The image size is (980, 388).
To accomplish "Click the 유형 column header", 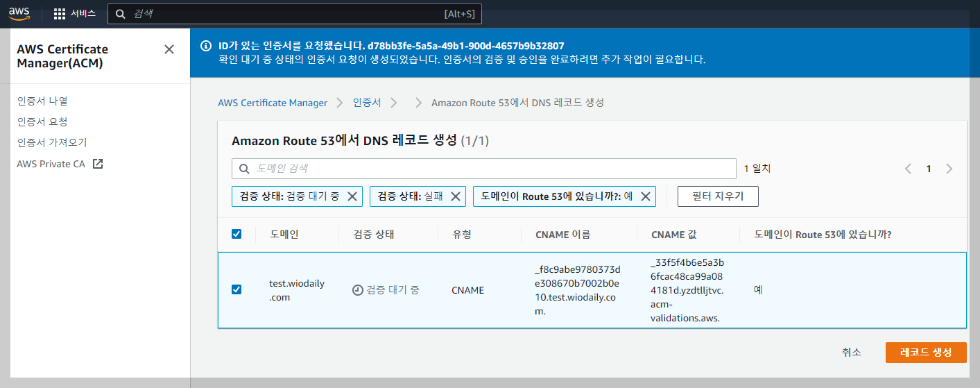I will click(x=462, y=235).
